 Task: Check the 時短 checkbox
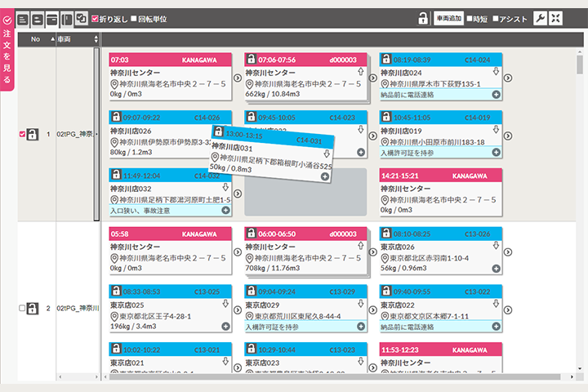468,19
